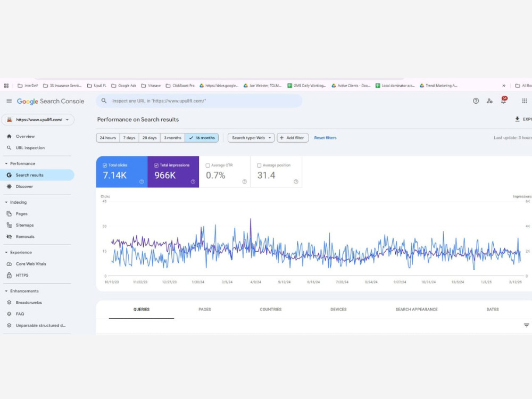
Task: Select the 24 hours date range
Action: [108, 138]
